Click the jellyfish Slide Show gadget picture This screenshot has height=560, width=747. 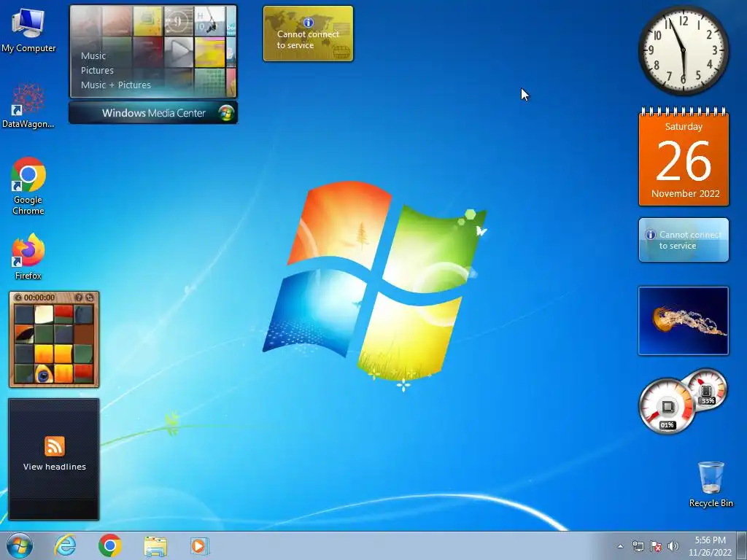[x=684, y=321]
